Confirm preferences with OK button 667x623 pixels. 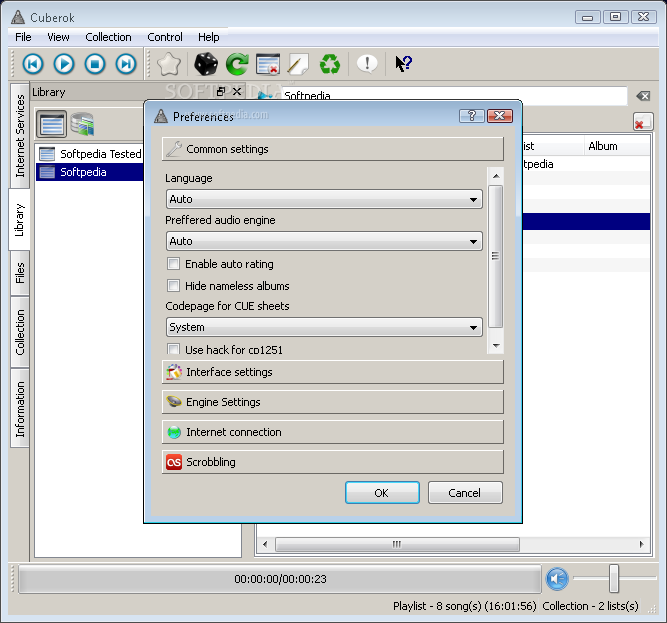coord(382,493)
